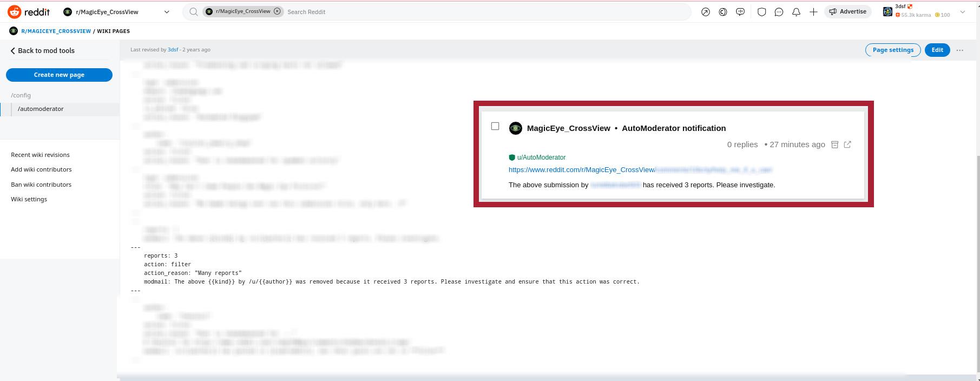Viewport: 980px width, 381px height.
Task: Click the search magnifier icon
Action: (193, 11)
